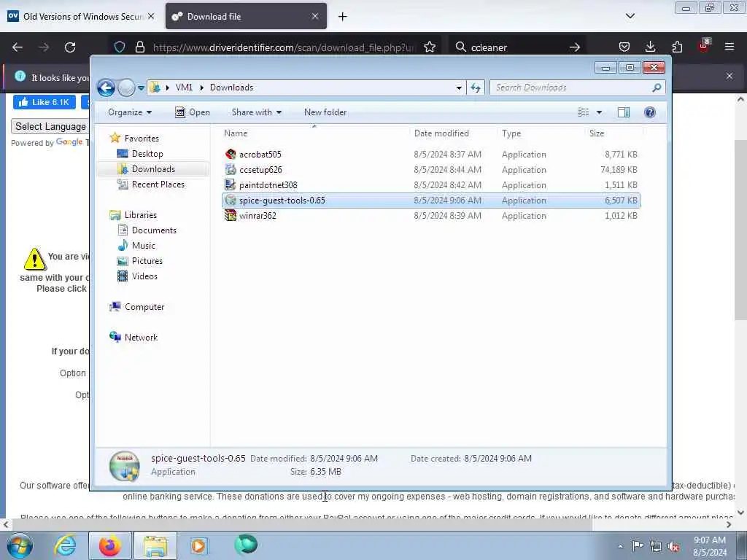This screenshot has height=560, width=747.
Task: Click the bookmark star in Firefox
Action: pyautogui.click(x=430, y=47)
